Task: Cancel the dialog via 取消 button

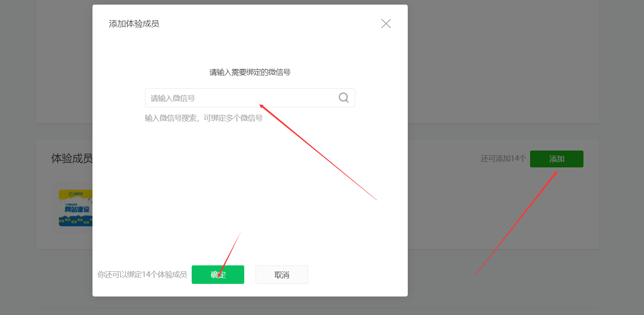Action: pos(282,275)
